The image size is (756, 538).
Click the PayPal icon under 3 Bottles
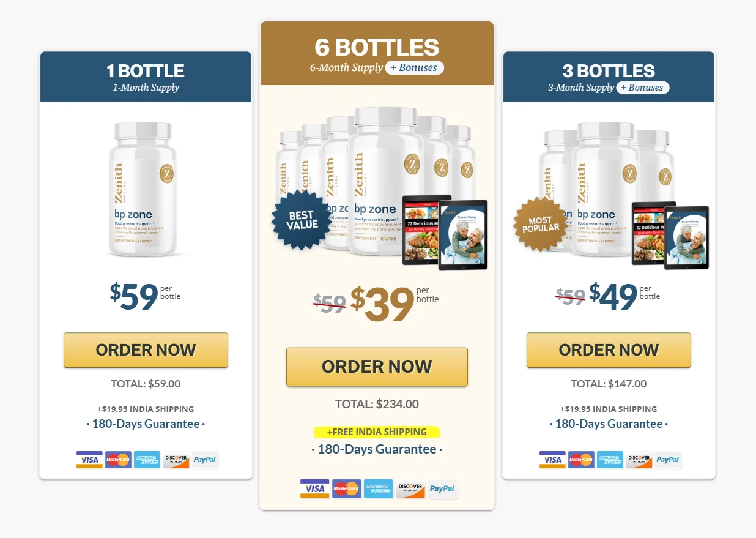click(668, 460)
